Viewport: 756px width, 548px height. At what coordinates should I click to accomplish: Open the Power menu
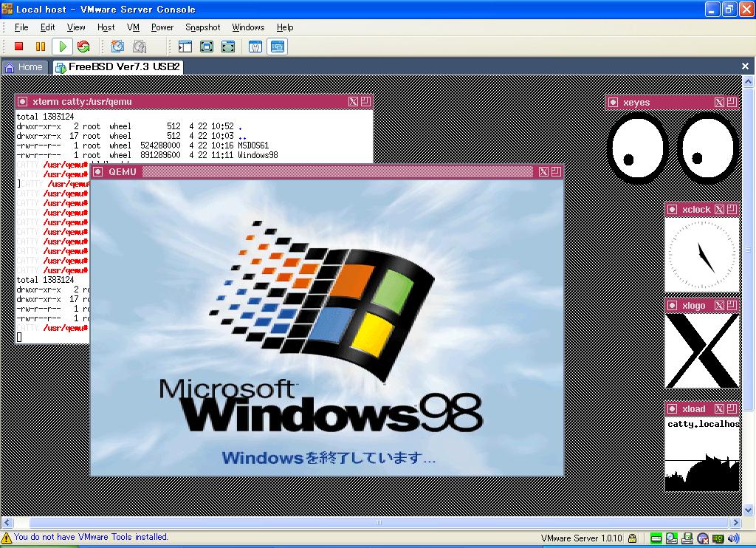[162, 27]
